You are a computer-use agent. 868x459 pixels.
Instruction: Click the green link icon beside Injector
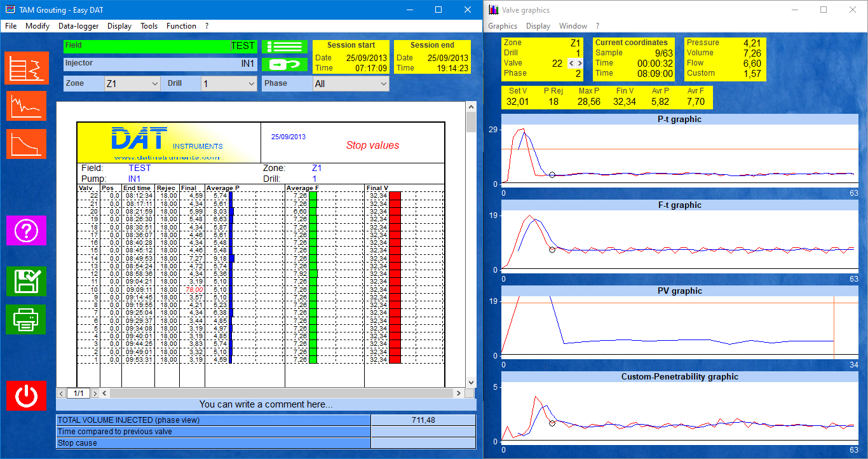tap(284, 64)
